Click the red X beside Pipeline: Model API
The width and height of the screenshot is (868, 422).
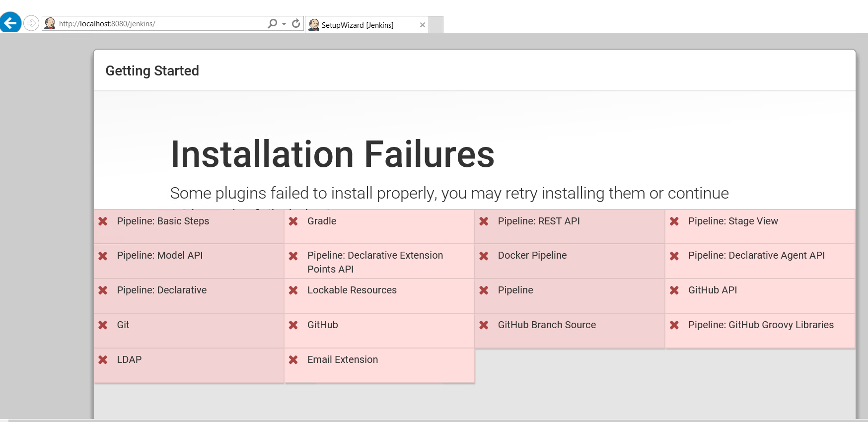click(103, 256)
